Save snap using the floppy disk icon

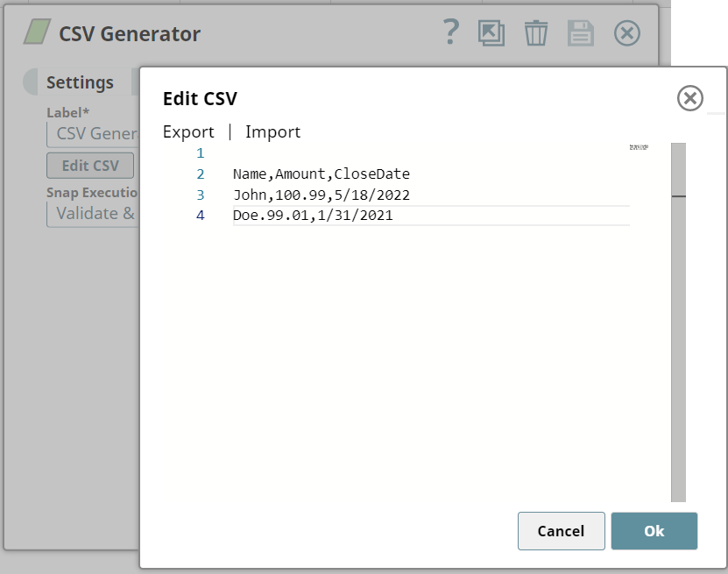[x=580, y=33]
